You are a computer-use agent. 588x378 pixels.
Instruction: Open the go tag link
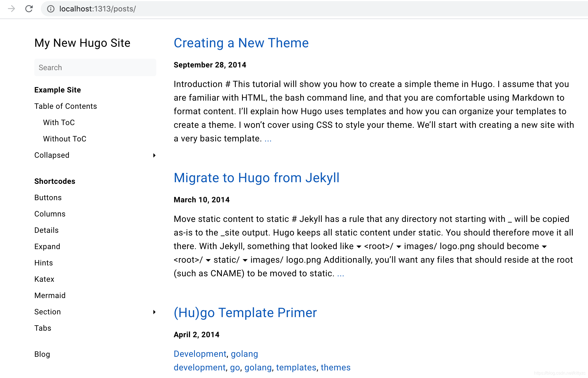235,368
